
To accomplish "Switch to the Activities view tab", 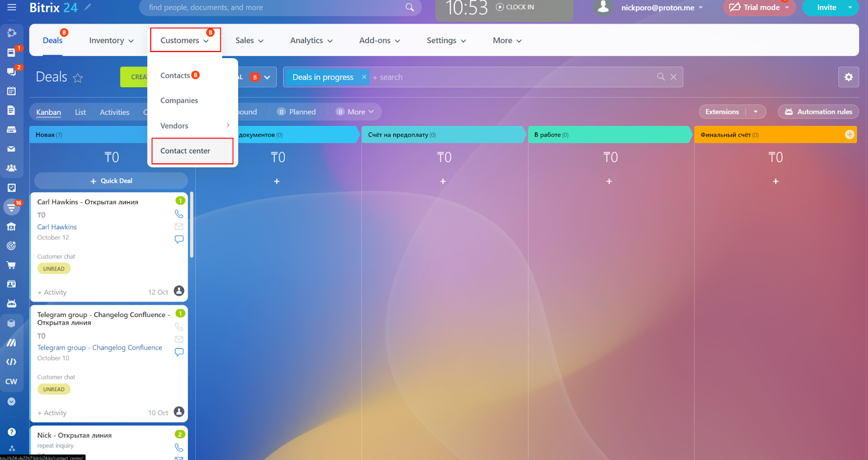I will [x=114, y=112].
